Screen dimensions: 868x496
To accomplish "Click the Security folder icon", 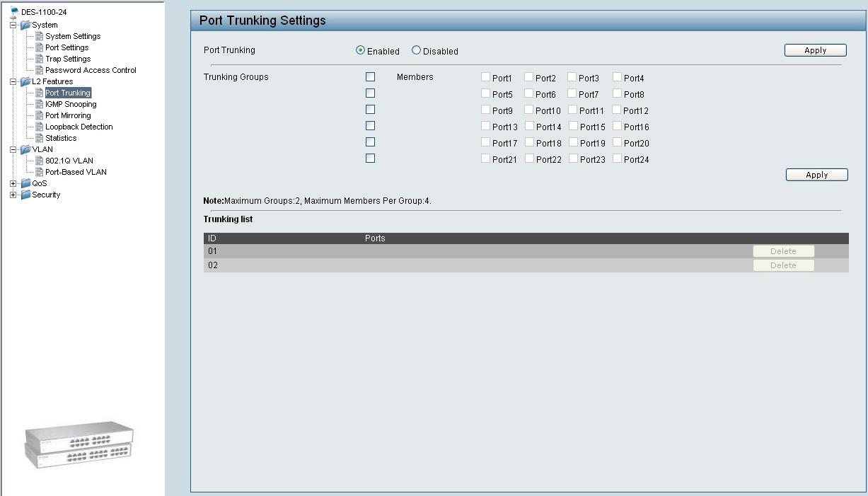I will (x=25, y=195).
